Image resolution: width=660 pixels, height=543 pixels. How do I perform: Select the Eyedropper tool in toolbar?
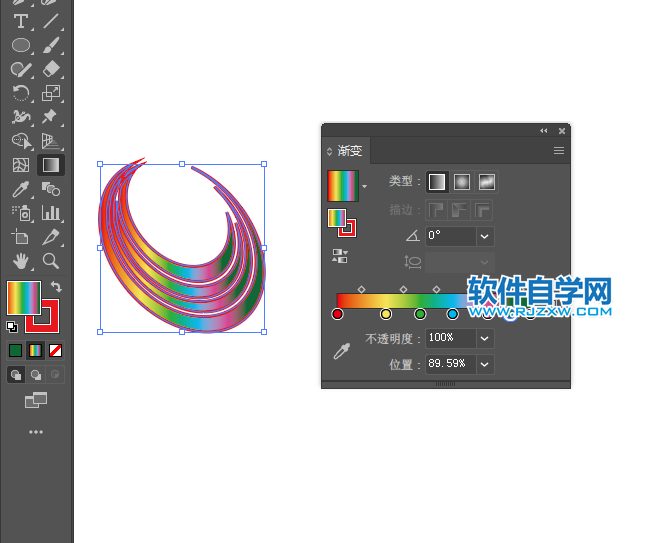click(21, 189)
